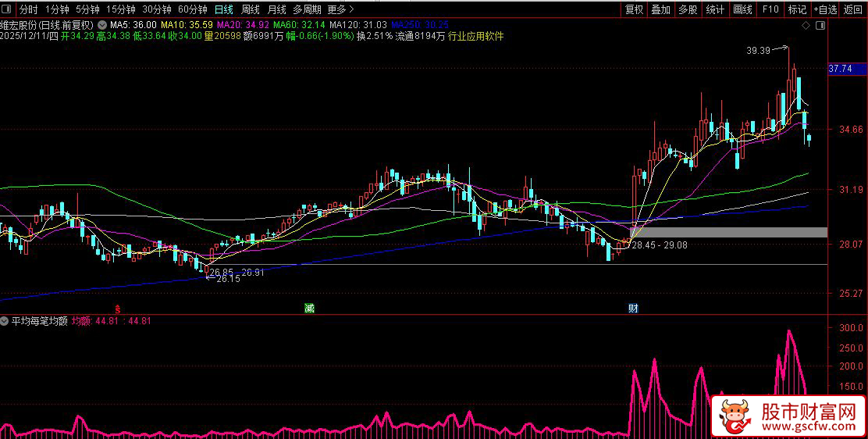Switch to the 60分钟 period tab
The width and height of the screenshot is (868, 439).
click(193, 9)
